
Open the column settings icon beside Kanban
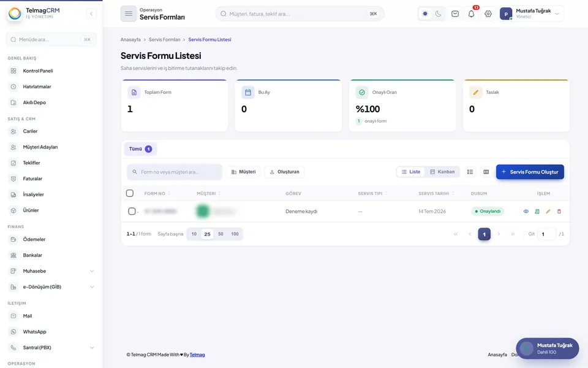click(x=486, y=172)
